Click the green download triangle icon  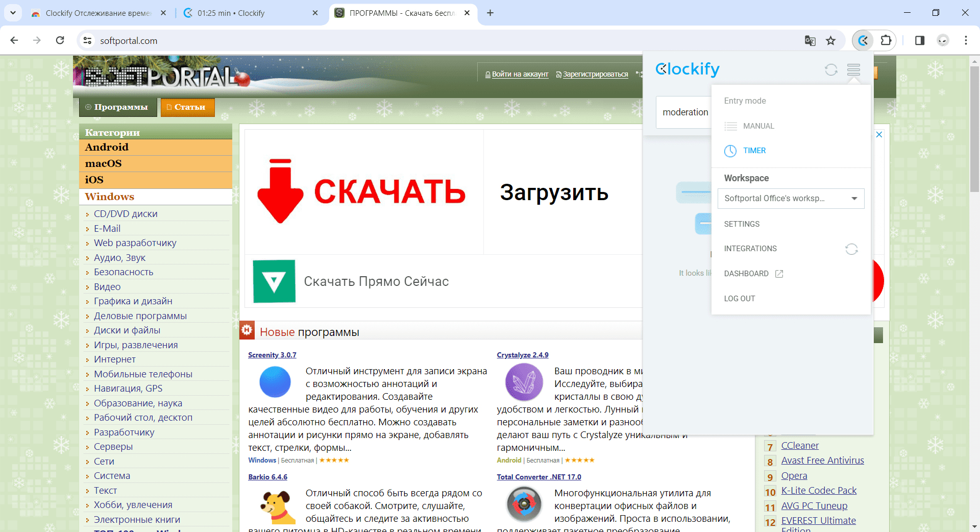pyautogui.click(x=274, y=281)
